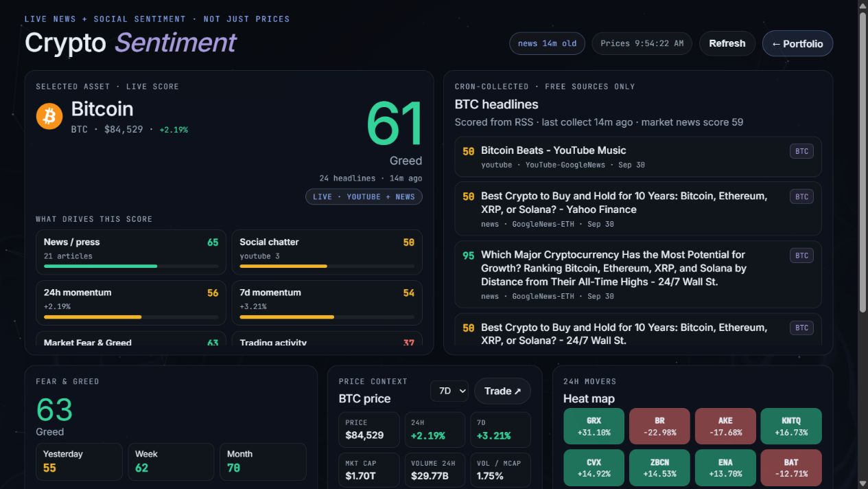The height and width of the screenshot is (489, 868).
Task: Click the VOLUME 24H $29.77B stat card
Action: (x=434, y=470)
